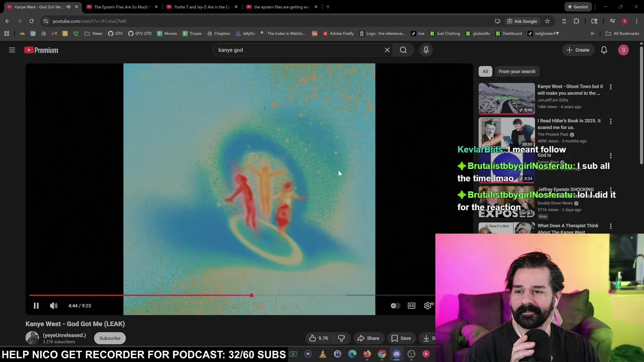Screen dimensions: 644x362
Task: Go back in browser history
Action: click(7, 21)
